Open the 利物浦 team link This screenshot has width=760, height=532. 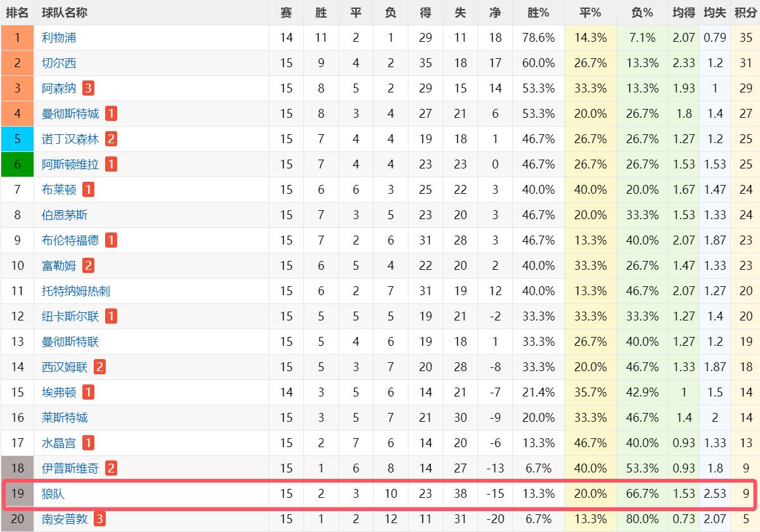coord(59,37)
